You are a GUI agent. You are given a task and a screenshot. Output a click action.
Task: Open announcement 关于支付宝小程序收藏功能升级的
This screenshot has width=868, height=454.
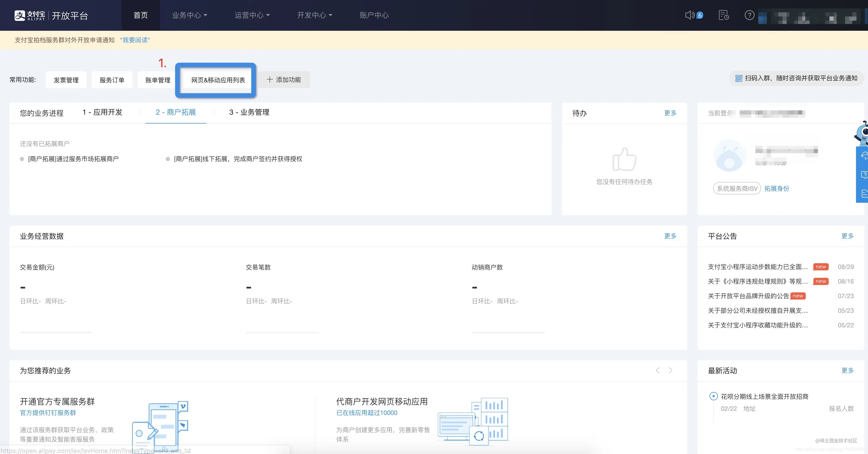(757, 325)
